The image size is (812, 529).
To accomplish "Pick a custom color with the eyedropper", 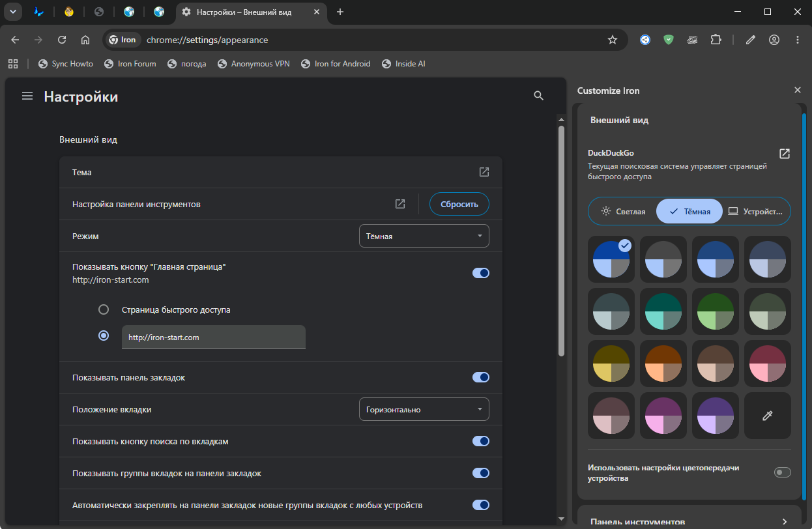I will click(x=768, y=416).
